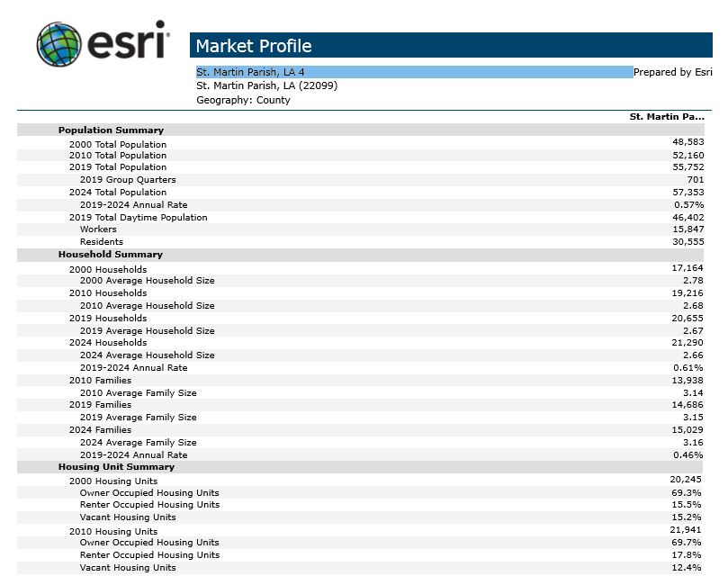Select value 48,583
728x576 pixels.
coord(688,141)
